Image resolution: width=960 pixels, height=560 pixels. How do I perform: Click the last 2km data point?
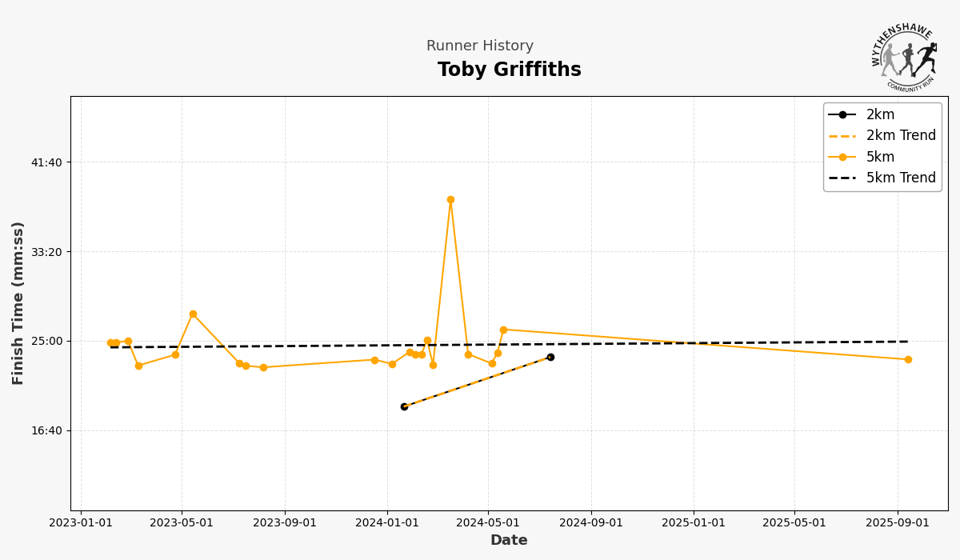click(550, 357)
